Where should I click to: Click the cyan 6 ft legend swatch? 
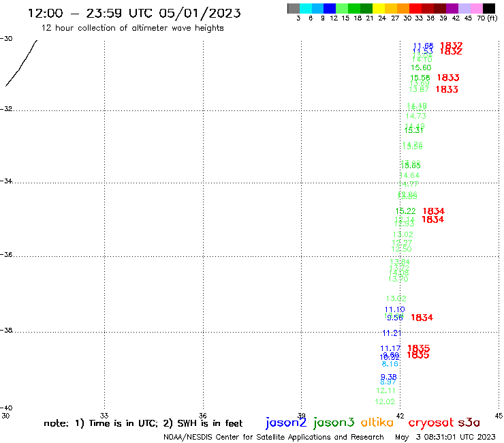click(x=306, y=8)
